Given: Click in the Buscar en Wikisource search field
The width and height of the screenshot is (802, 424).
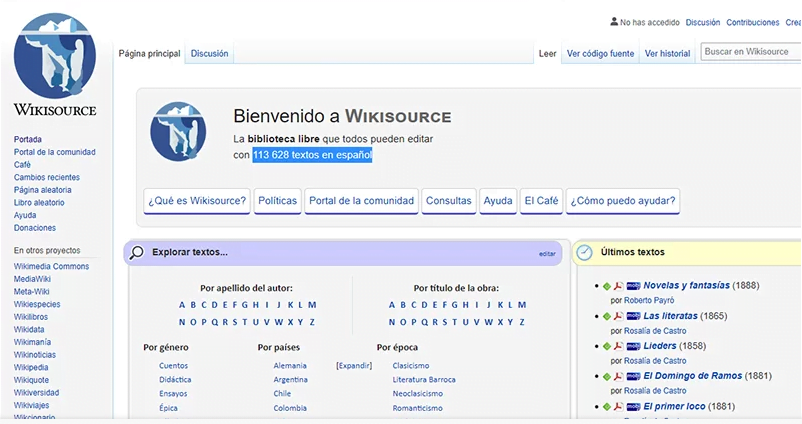Looking at the screenshot, I should pyautogui.click(x=748, y=52).
